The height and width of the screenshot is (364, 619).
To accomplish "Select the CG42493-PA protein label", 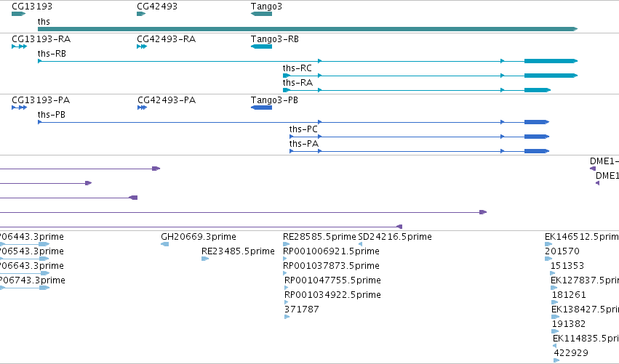I will tap(167, 100).
